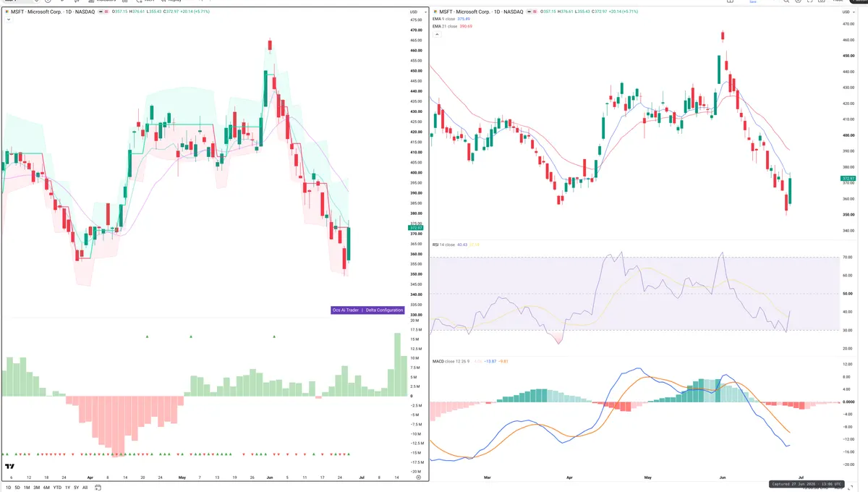
Task: Select the 5D range button
Action: point(17,488)
